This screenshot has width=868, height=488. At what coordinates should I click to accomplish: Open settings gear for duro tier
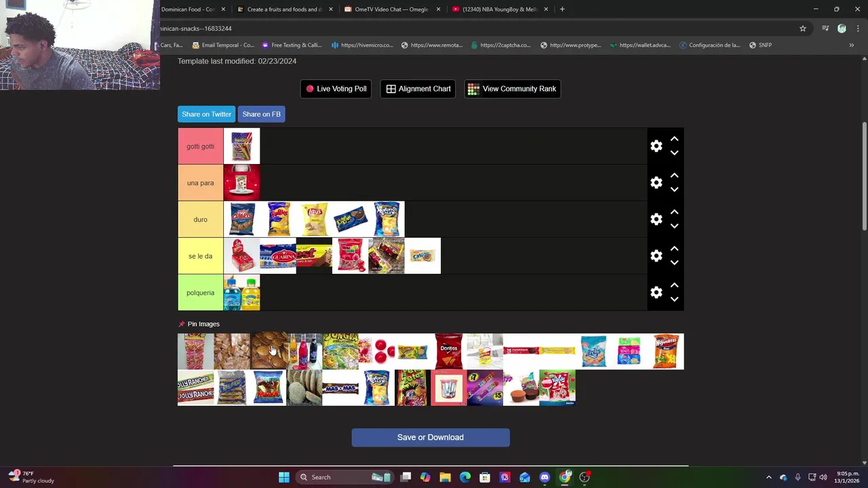click(656, 220)
